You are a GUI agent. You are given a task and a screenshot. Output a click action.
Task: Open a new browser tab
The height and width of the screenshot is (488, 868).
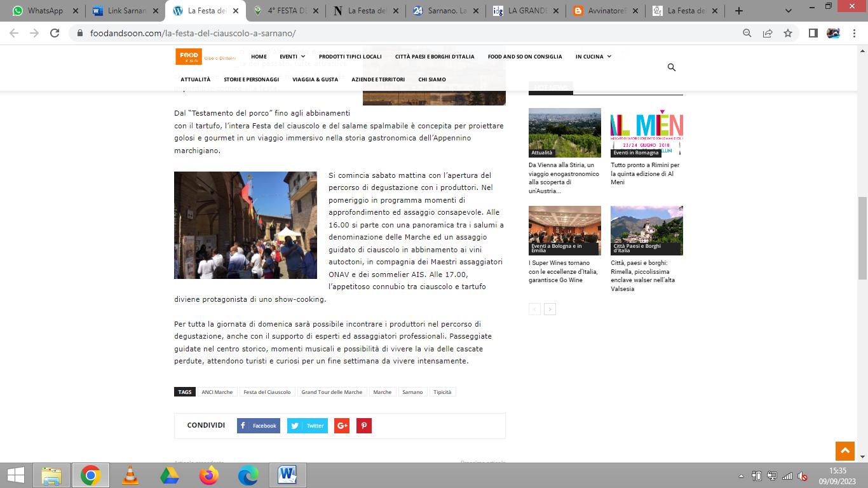[x=738, y=11]
